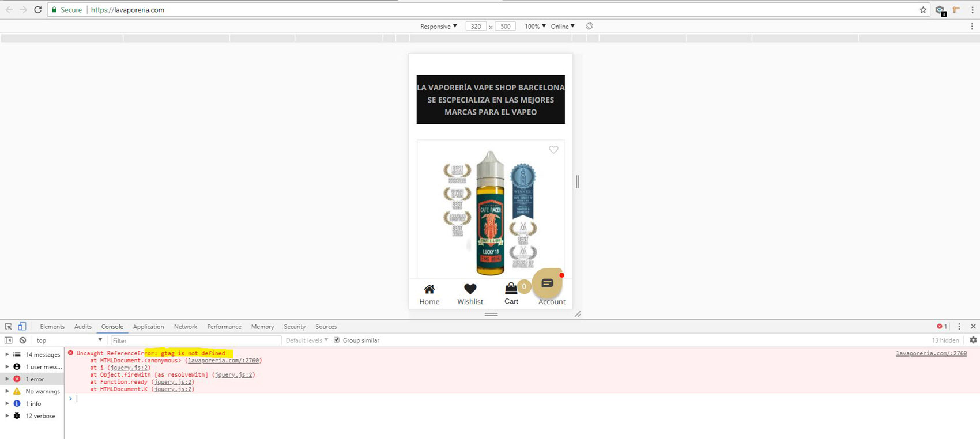
Task: Switch to the Application tab
Action: click(x=149, y=327)
